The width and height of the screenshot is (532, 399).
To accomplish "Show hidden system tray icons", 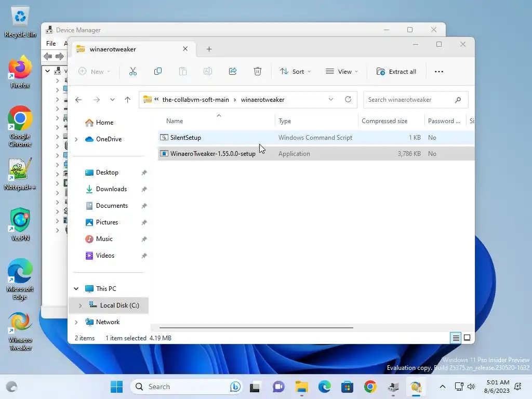I will pyautogui.click(x=443, y=387).
